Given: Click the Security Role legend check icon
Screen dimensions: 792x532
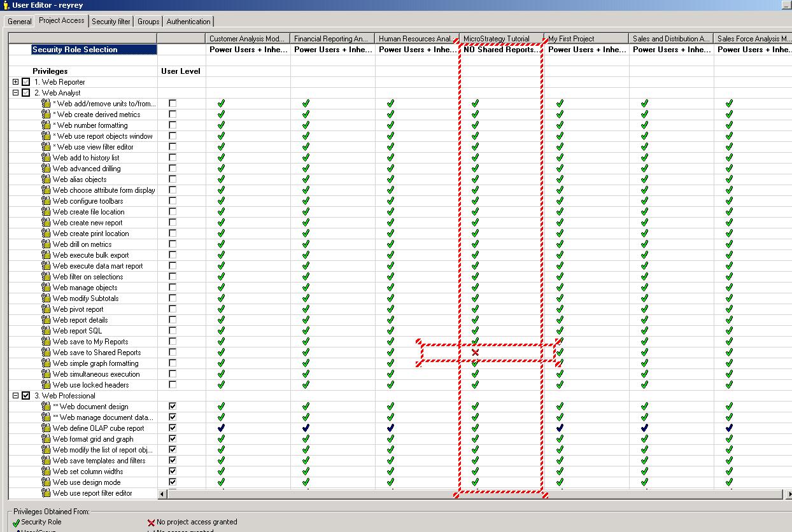Looking at the screenshot, I should [x=15, y=522].
